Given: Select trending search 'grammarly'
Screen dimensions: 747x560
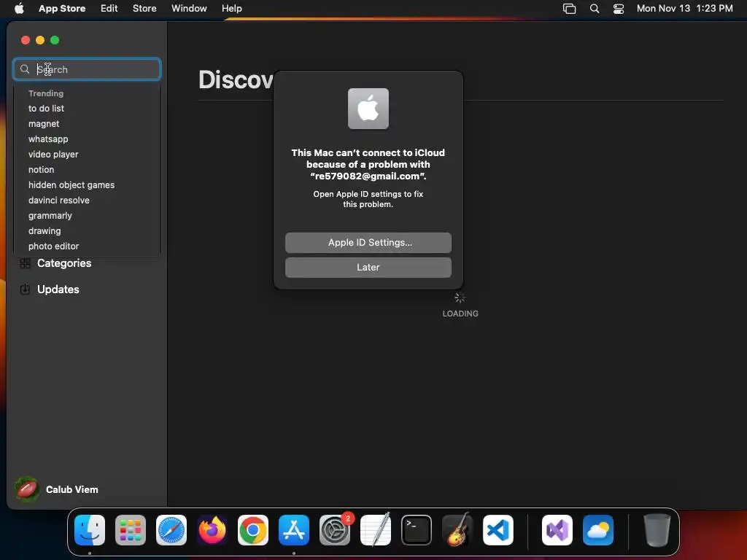Looking at the screenshot, I should point(50,216).
